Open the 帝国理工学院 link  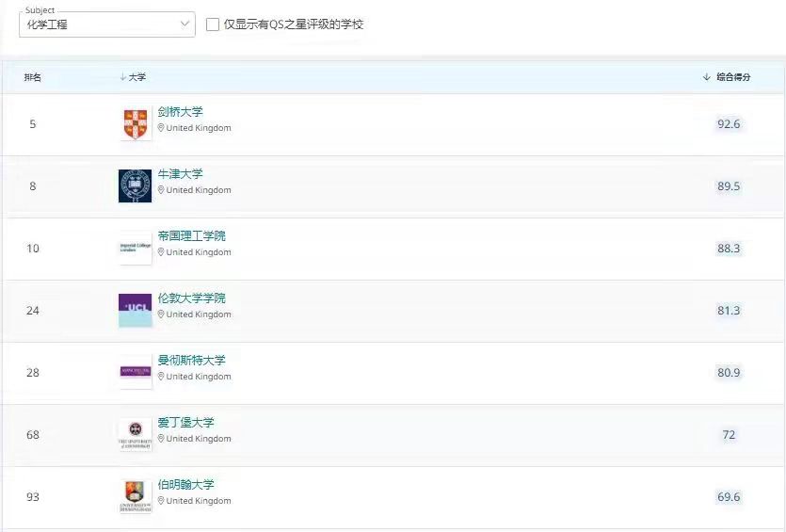pos(191,235)
